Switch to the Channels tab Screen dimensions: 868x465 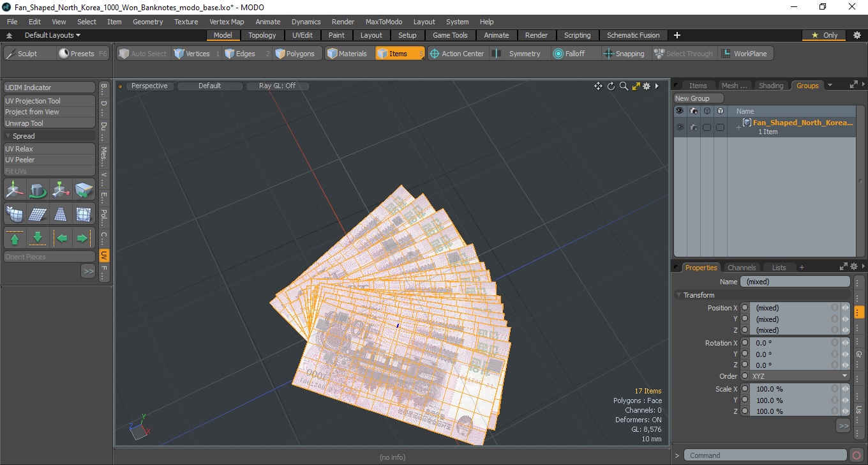pyautogui.click(x=742, y=268)
